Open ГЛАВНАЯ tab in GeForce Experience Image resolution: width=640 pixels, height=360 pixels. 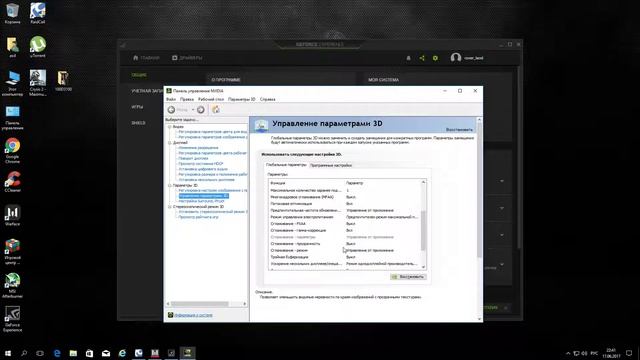click(x=146, y=58)
